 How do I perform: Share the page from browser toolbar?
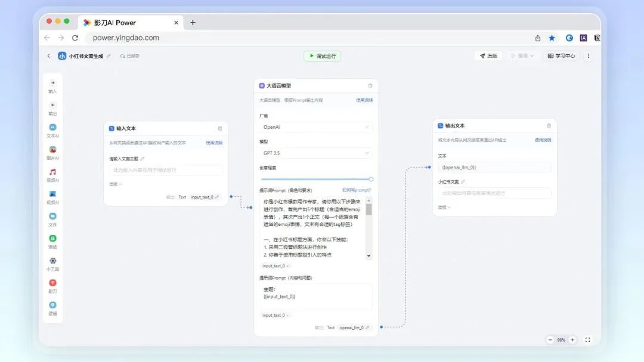pyautogui.click(x=538, y=38)
